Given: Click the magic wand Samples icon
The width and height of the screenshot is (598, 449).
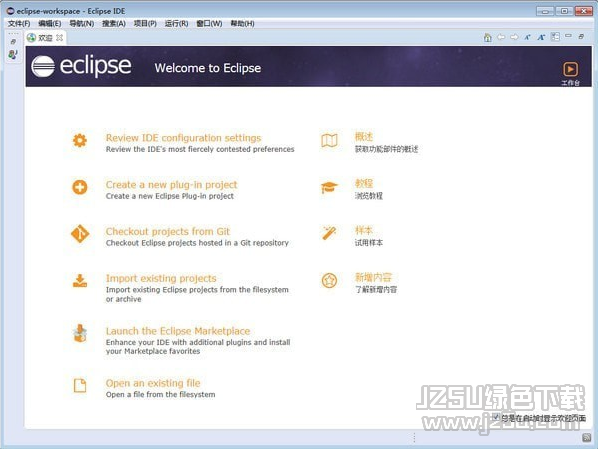Looking at the screenshot, I should pos(329,233).
